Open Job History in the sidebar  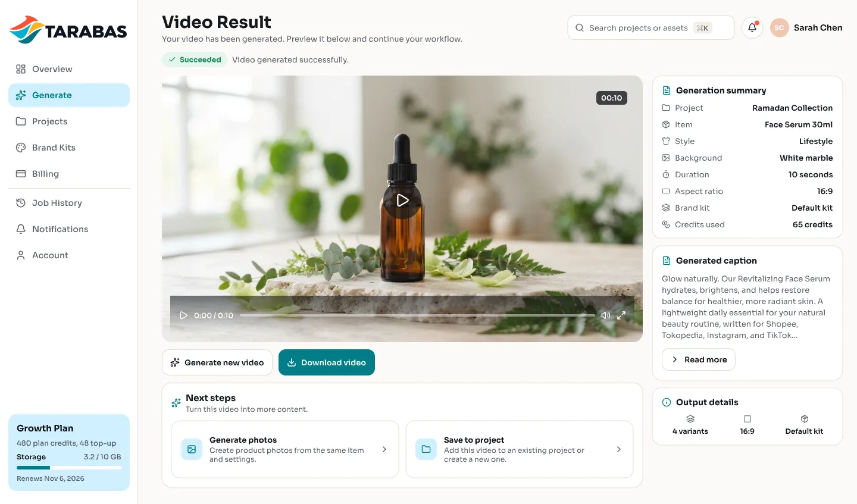(x=69, y=203)
